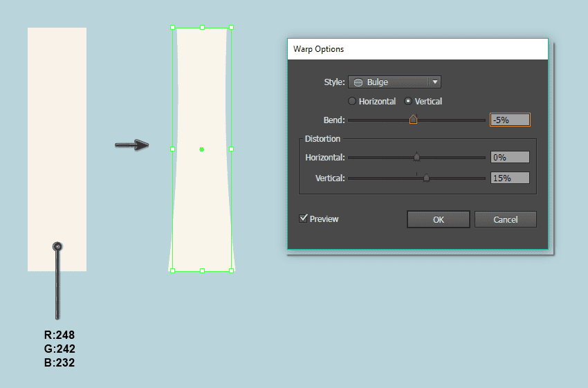Viewport: 588px width, 388px height.
Task: Click the Horizontal distortion slider handle
Action: click(x=416, y=157)
